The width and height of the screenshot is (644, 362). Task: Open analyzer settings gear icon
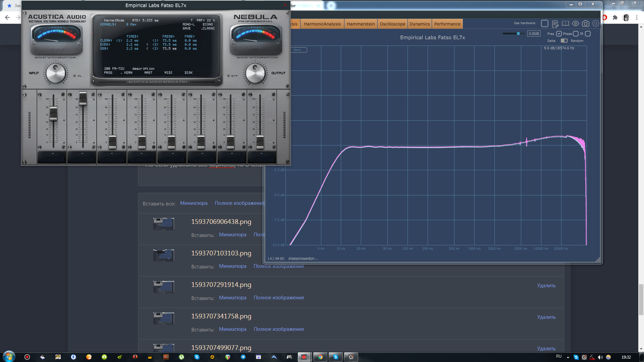tap(596, 23)
